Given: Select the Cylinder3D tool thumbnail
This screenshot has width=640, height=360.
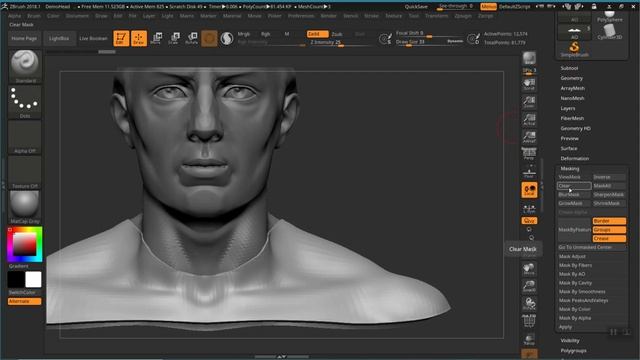Looking at the screenshot, I should (609, 31).
